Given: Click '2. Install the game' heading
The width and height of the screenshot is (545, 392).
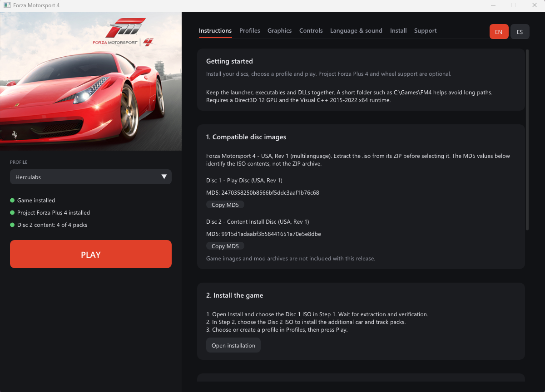Looking at the screenshot, I should (x=235, y=295).
